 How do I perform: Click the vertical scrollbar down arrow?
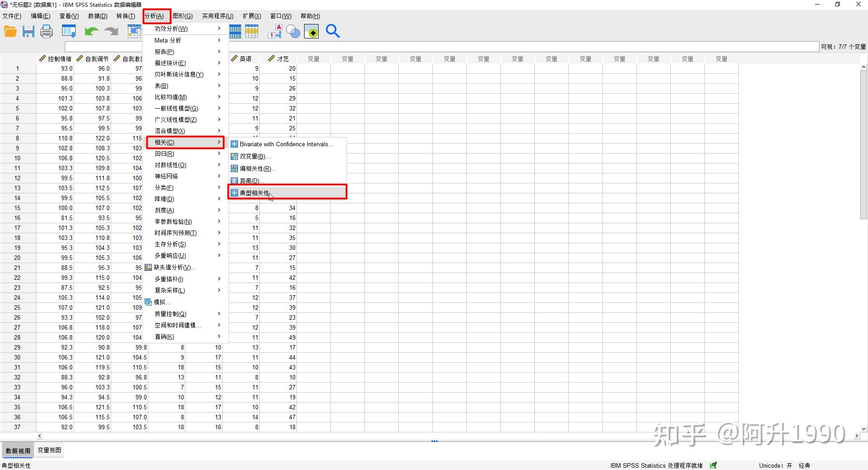(863, 428)
